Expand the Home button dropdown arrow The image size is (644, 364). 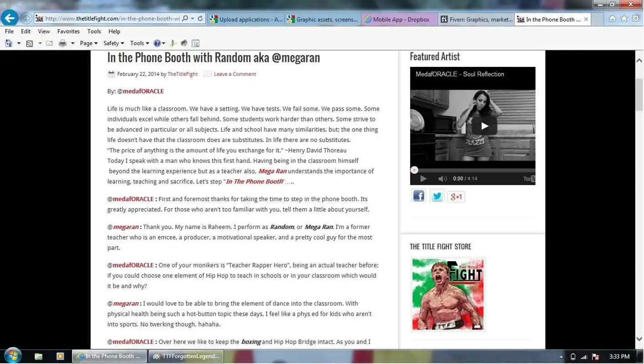[19, 43]
